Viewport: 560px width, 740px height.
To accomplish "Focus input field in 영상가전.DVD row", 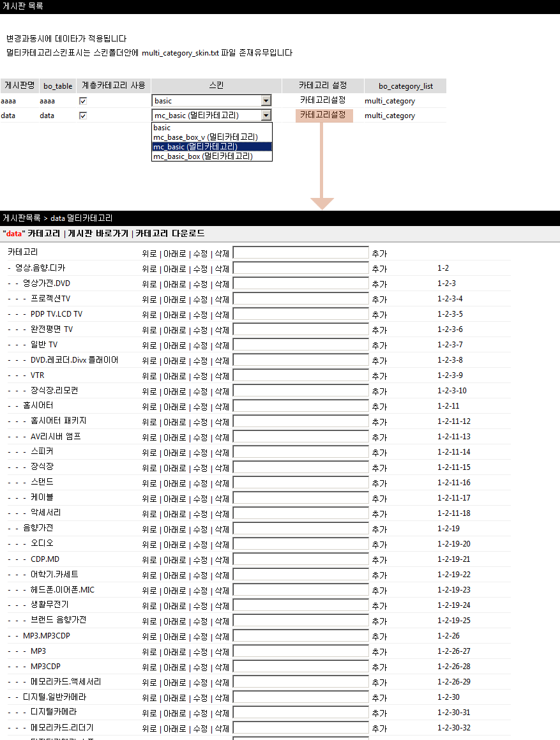I will tap(301, 284).
